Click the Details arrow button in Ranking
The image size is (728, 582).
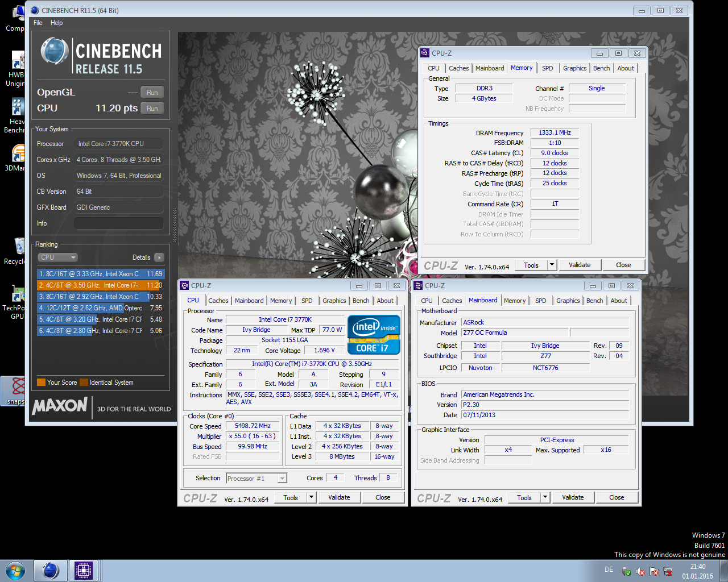click(159, 257)
